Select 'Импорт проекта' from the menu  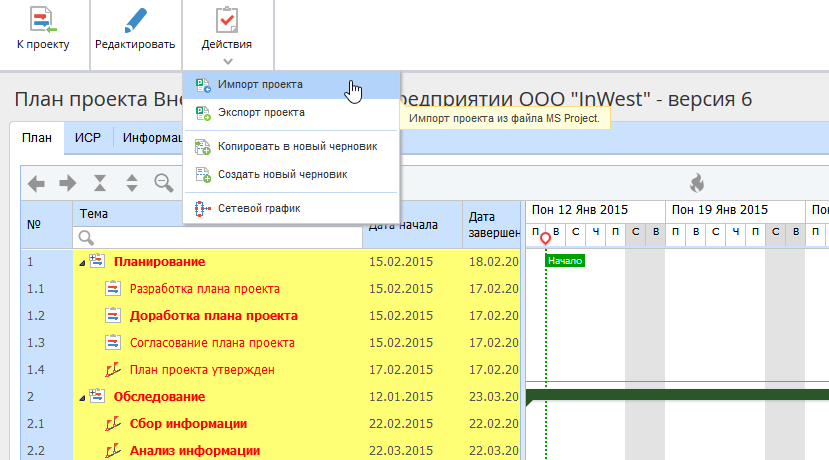point(260,85)
